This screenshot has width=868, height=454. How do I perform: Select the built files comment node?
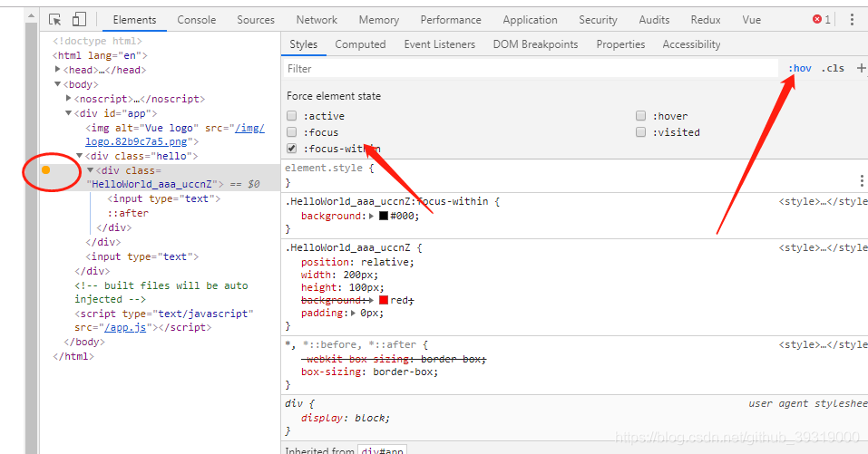pyautogui.click(x=161, y=292)
